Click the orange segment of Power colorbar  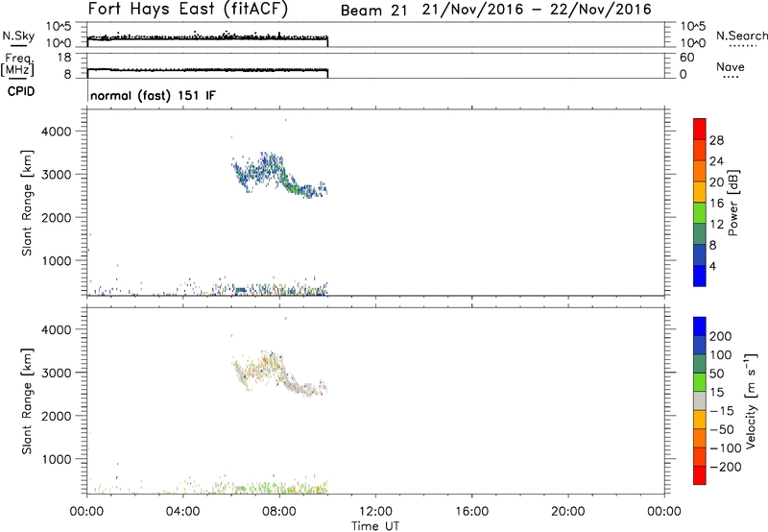tap(700, 171)
